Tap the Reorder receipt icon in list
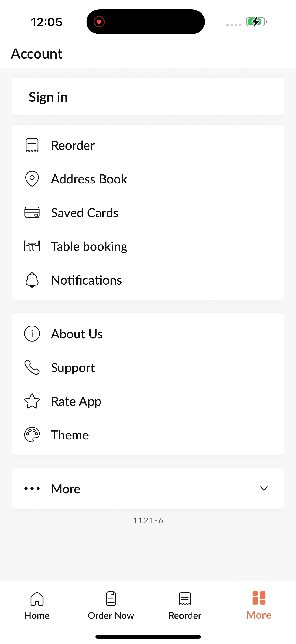The image size is (296, 644). tap(32, 145)
